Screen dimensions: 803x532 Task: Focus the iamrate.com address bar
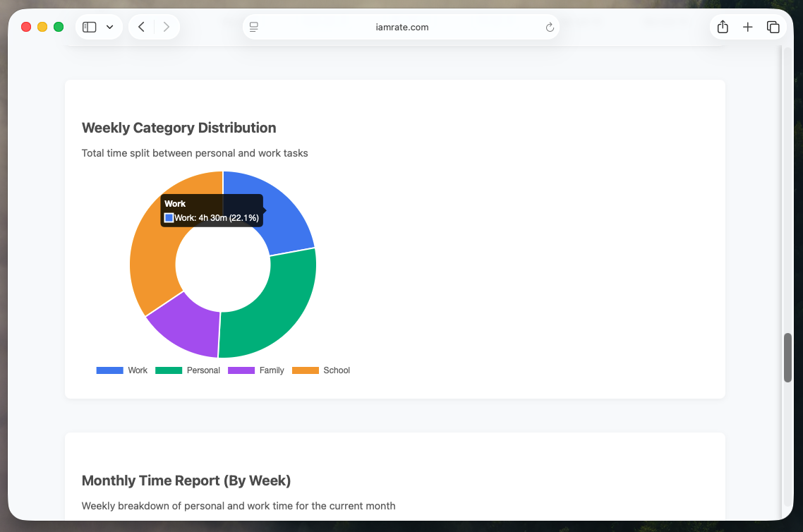pyautogui.click(x=401, y=27)
